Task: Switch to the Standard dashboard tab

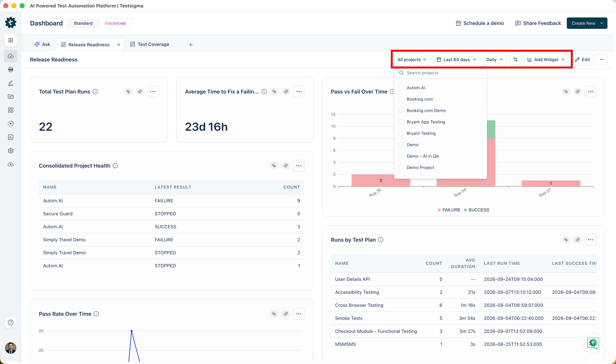Action: point(83,23)
